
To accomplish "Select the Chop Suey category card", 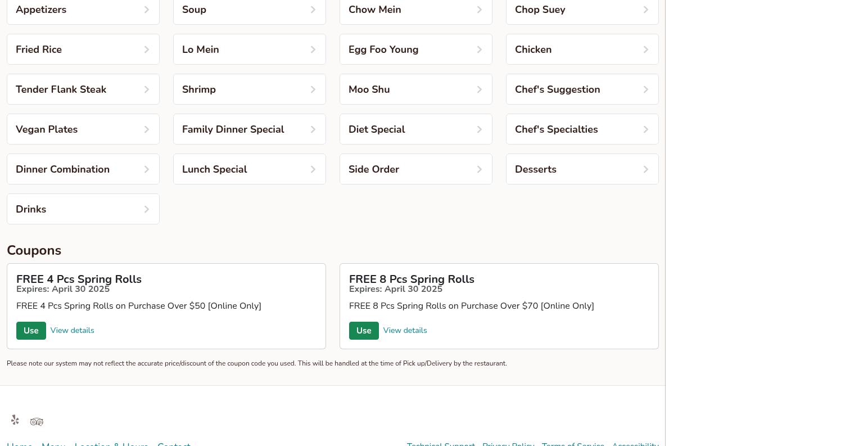I will point(582,10).
